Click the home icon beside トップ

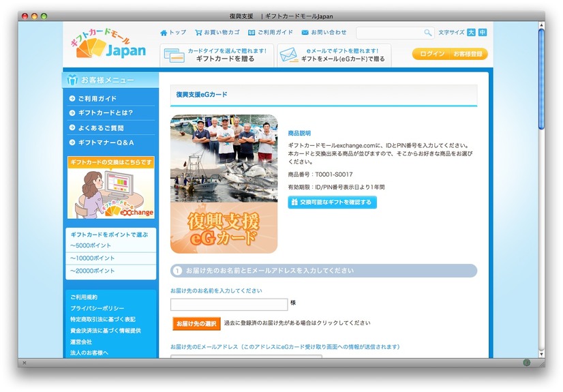click(164, 33)
